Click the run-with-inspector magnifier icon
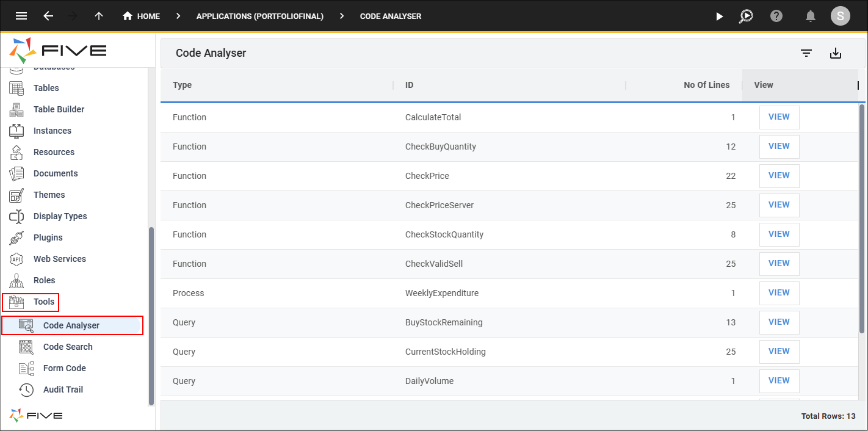 746,16
